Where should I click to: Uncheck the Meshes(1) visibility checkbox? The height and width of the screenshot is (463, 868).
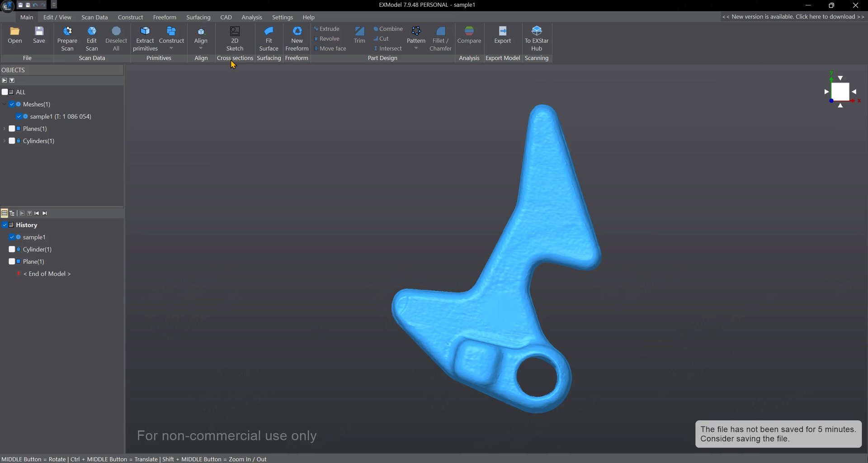(x=12, y=104)
